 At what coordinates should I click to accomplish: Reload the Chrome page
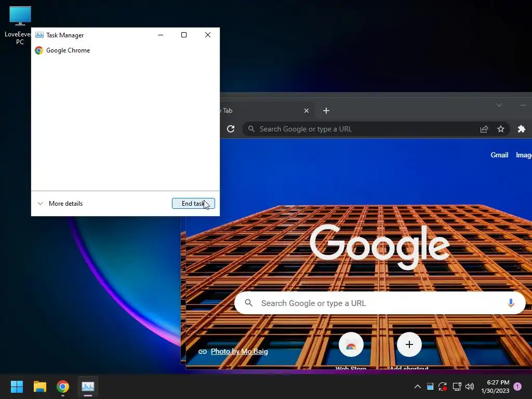coord(231,129)
